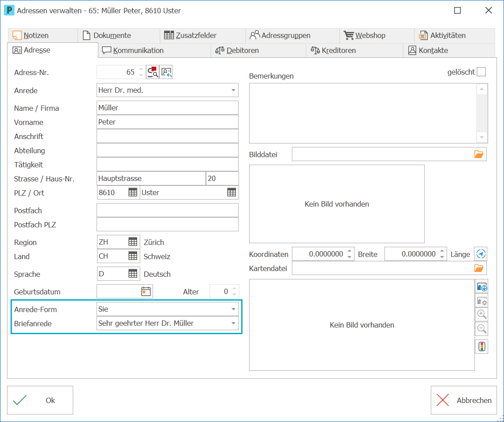Confirm with the Ok button
504x422 pixels.
pyautogui.click(x=40, y=400)
